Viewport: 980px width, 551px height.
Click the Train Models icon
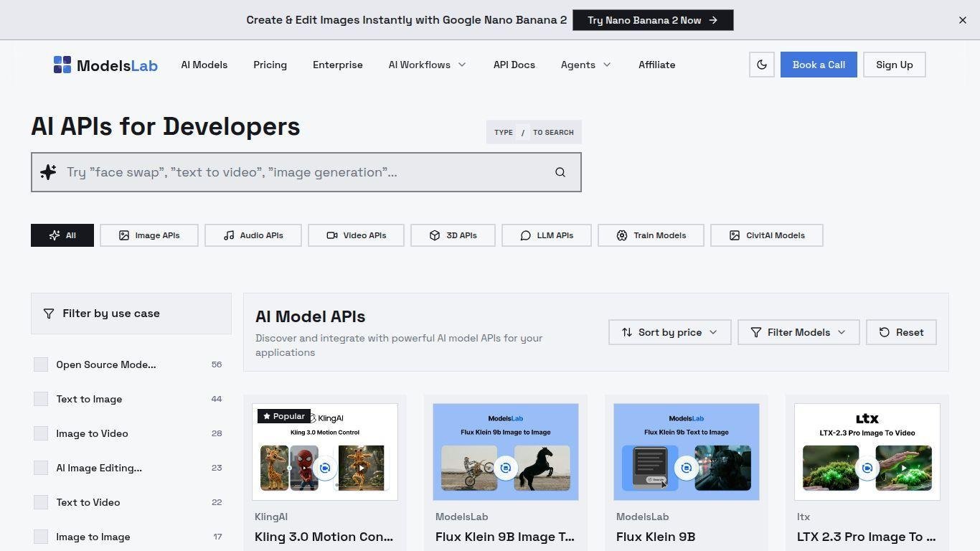622,235
